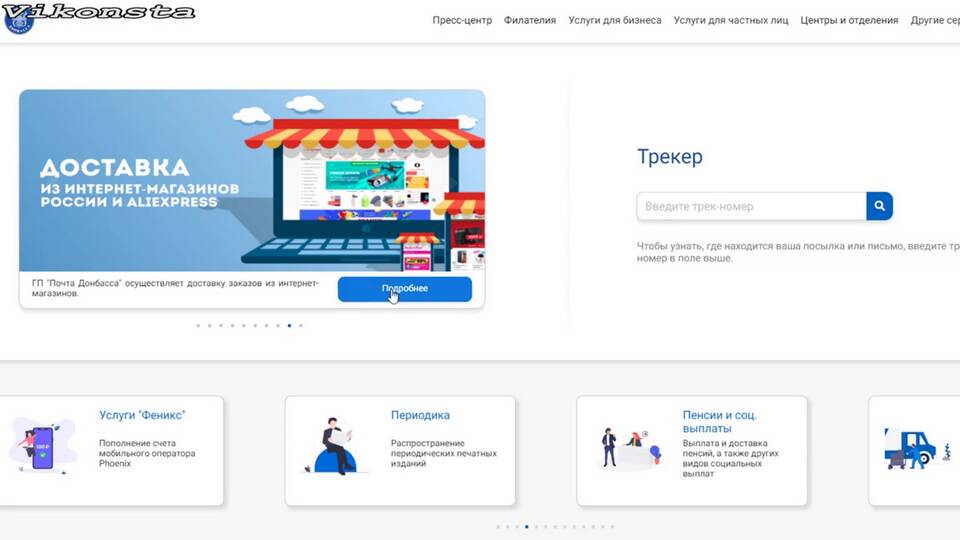The height and width of the screenshot is (540, 960).
Task: Open Филателия menu item
Action: point(530,20)
